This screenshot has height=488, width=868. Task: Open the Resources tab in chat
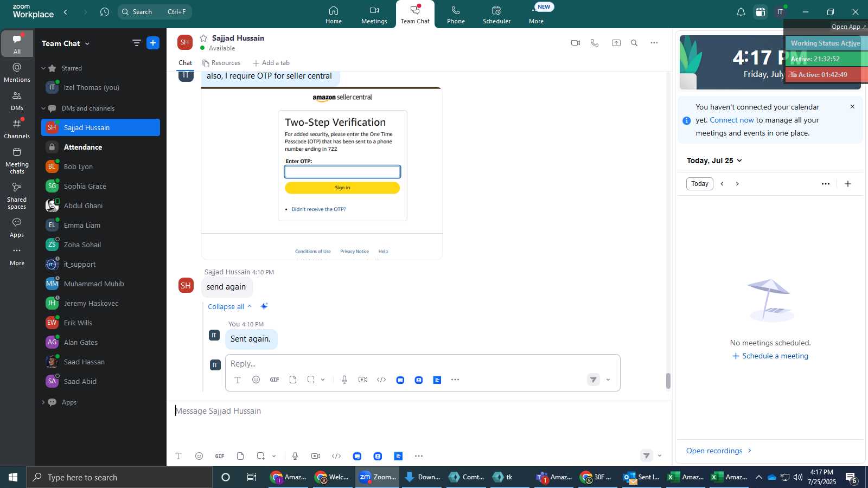pos(221,63)
